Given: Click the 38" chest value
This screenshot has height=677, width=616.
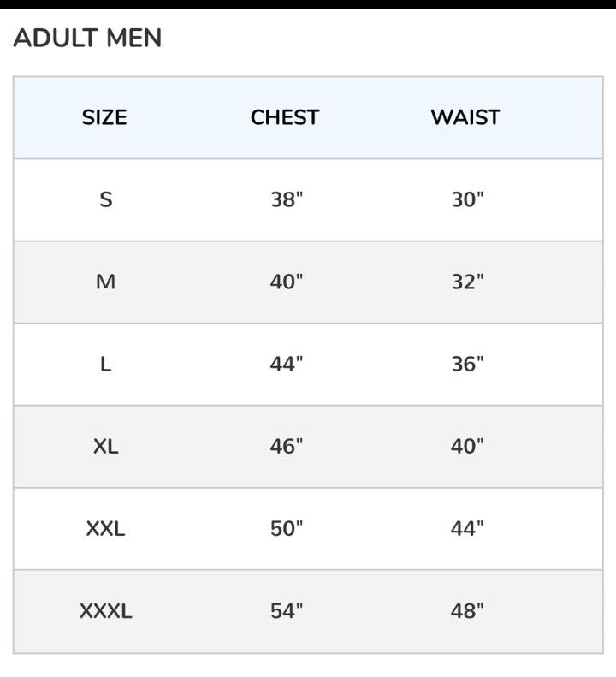Looking at the screenshot, I should (x=287, y=200).
